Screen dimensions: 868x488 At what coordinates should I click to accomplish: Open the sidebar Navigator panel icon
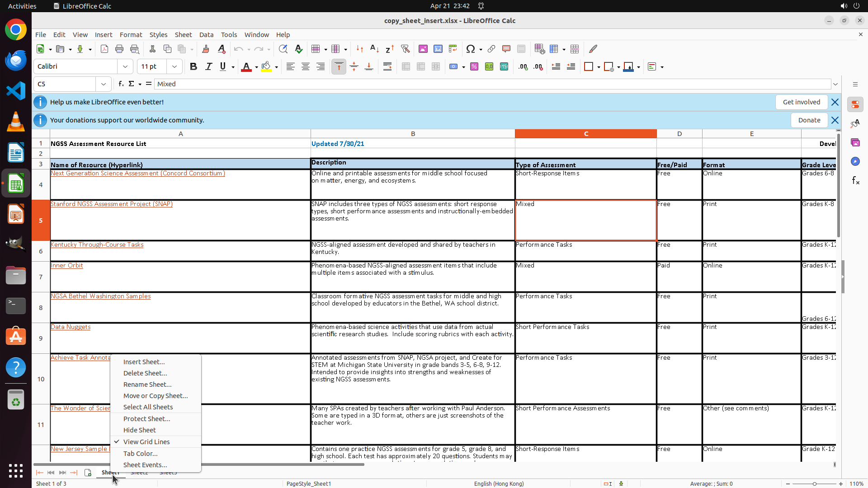(x=855, y=162)
